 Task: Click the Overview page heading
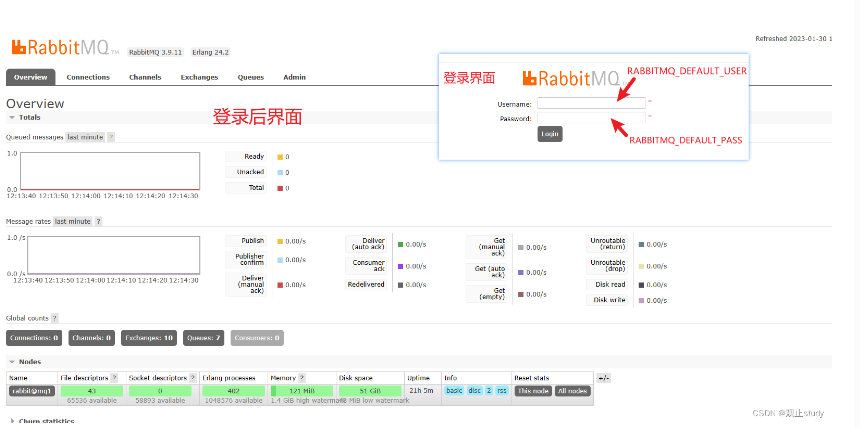tap(35, 104)
